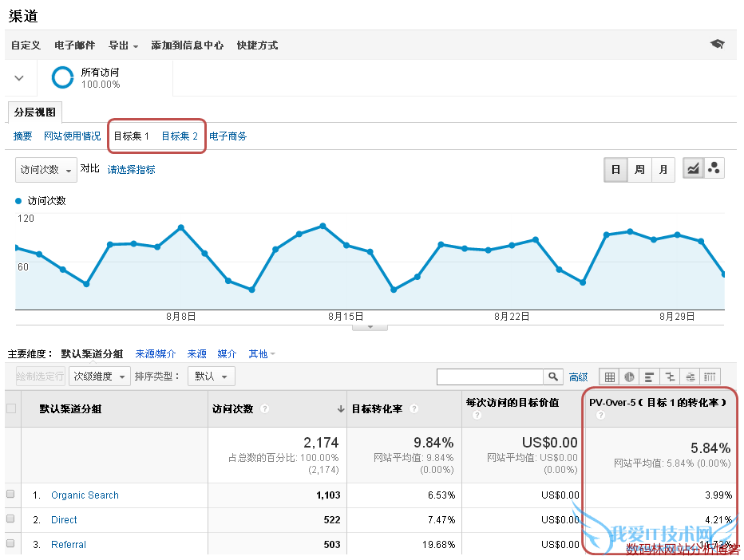
Task: Click the 高级 advanced filter link
Action: tap(579, 376)
